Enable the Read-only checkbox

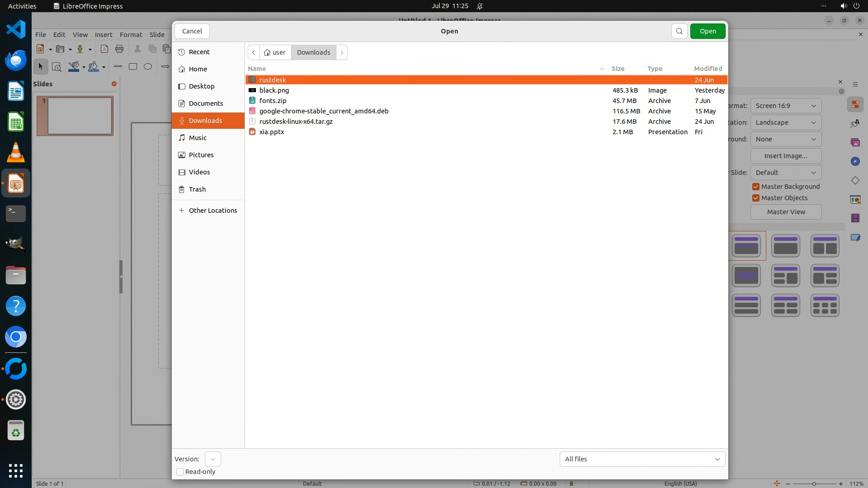coord(180,472)
